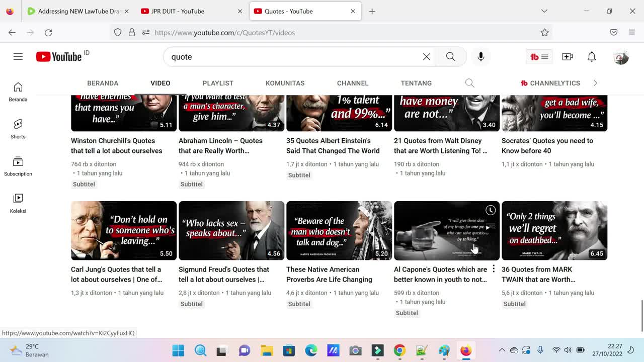Switch to the BERANDA channel tab

pos(103,83)
